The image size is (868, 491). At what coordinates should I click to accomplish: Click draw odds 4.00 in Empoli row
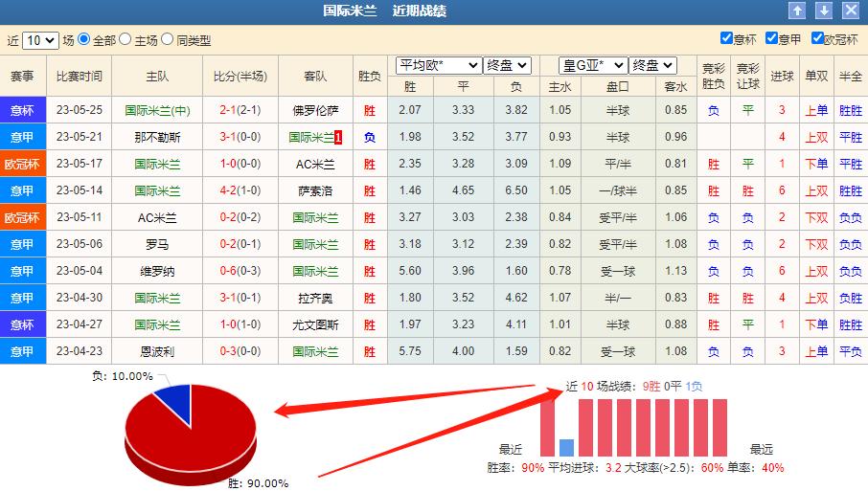click(x=464, y=351)
